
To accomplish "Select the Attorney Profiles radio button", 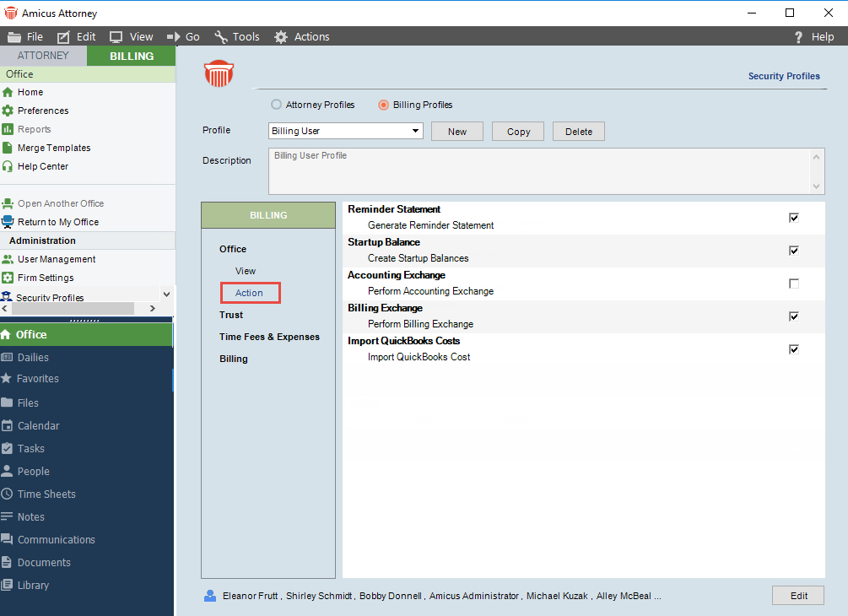I will [x=276, y=105].
